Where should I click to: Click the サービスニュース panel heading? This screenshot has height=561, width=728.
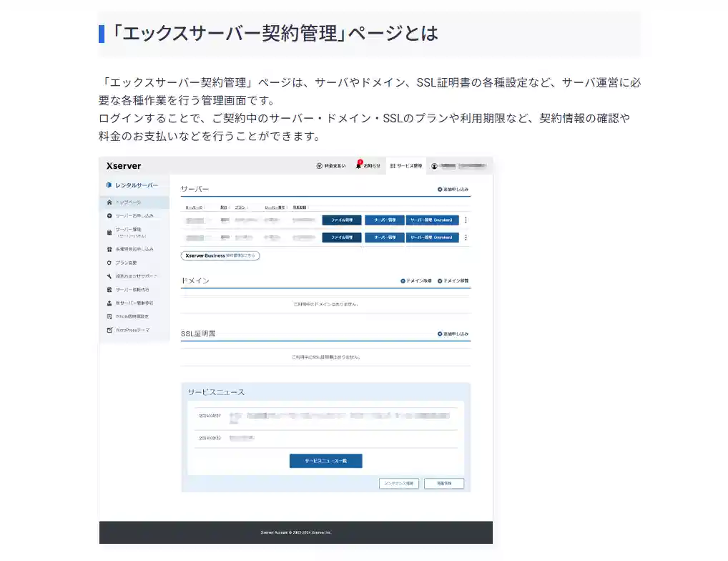[x=217, y=392]
